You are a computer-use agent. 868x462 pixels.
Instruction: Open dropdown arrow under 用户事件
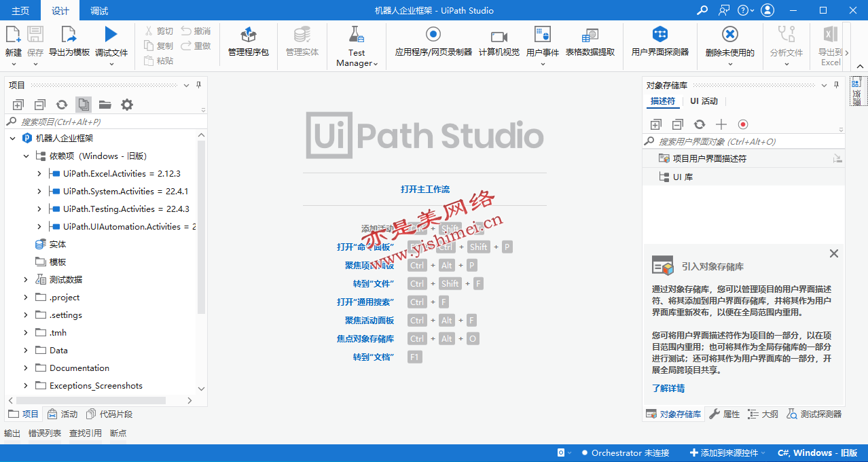click(543, 64)
